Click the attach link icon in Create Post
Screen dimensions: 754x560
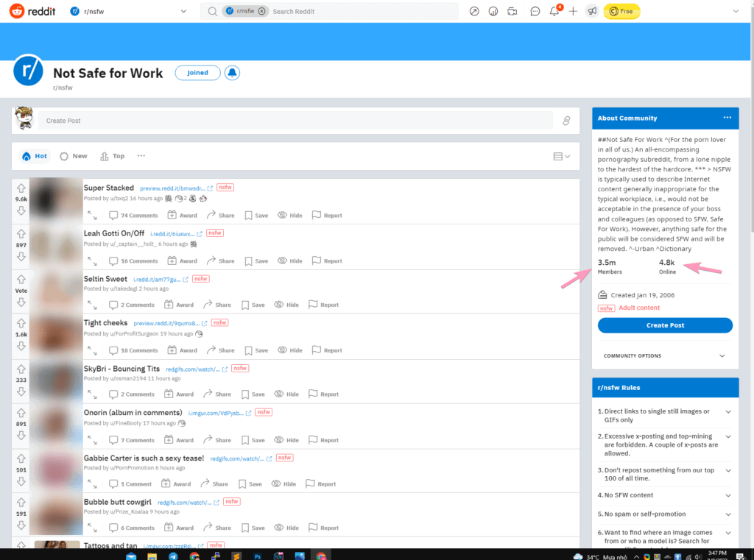[566, 121]
